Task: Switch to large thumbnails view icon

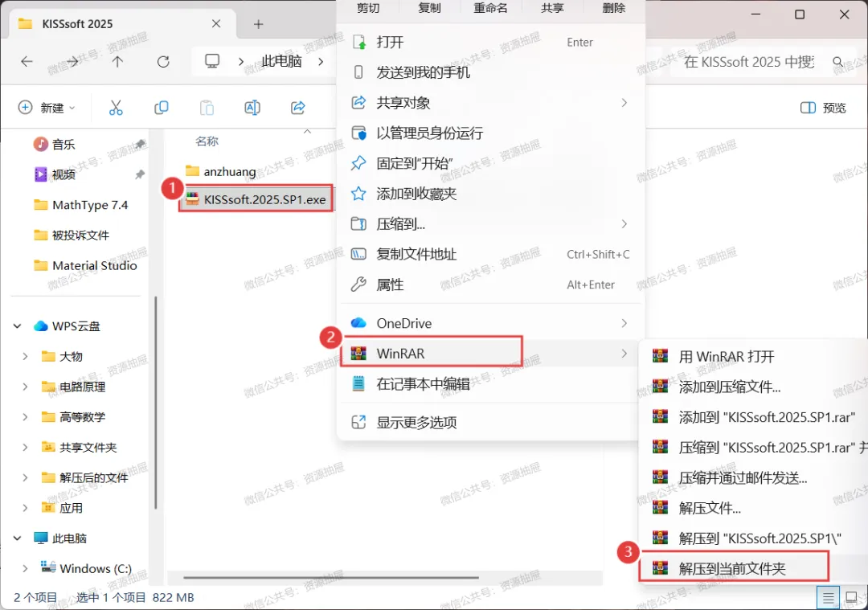Action: pyautogui.click(x=851, y=598)
